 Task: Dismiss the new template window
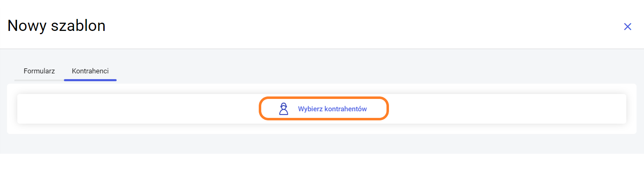point(628,27)
